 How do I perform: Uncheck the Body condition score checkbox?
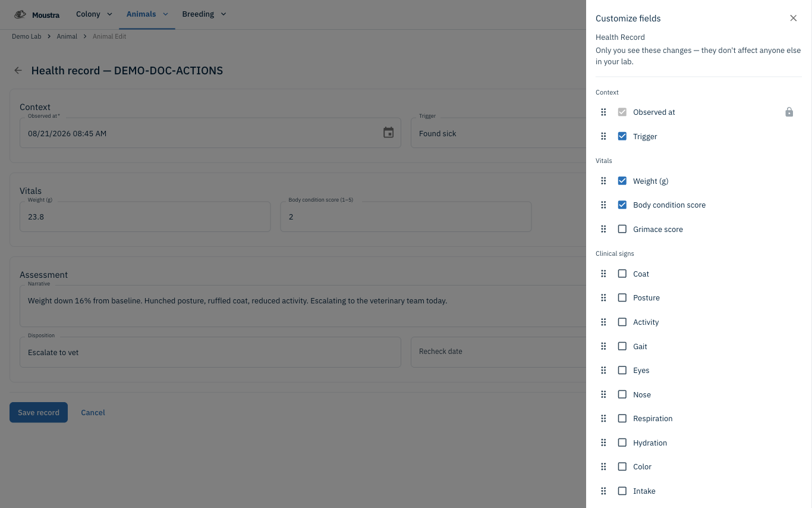click(622, 205)
